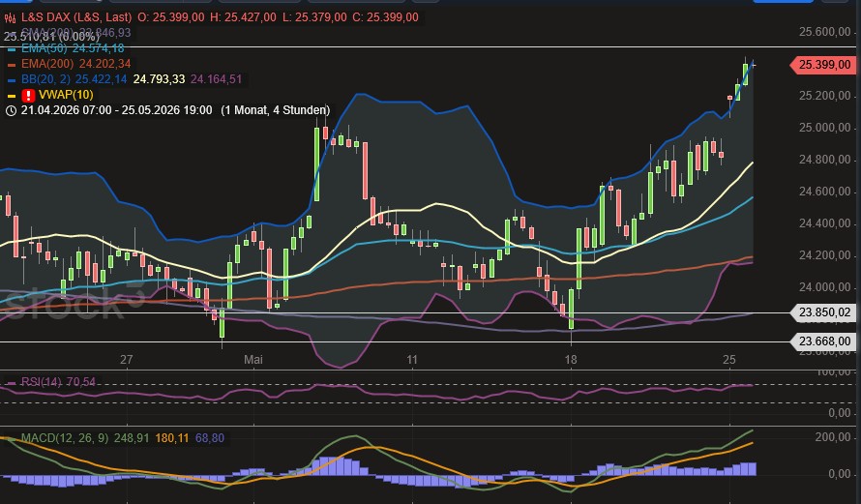Image resolution: width=861 pixels, height=504 pixels.
Task: Click the '(1 Monat, 4 Stunden)' timeframe text
Action: coord(276,110)
